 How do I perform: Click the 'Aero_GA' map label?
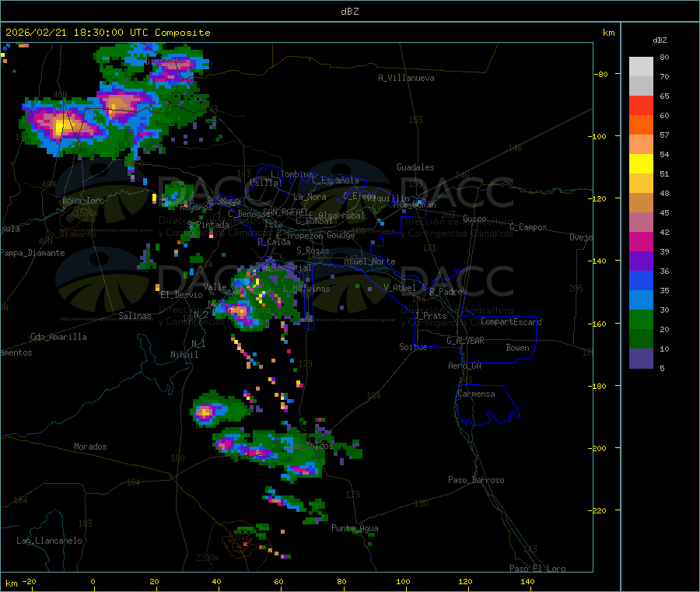[x=465, y=366]
